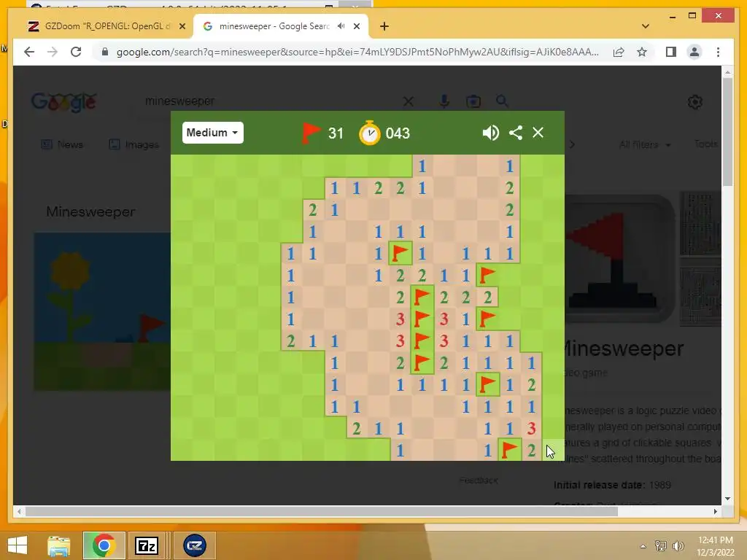The width and height of the screenshot is (747, 560).
Task: Show hidden tray icons arrow
Action: pos(643,546)
